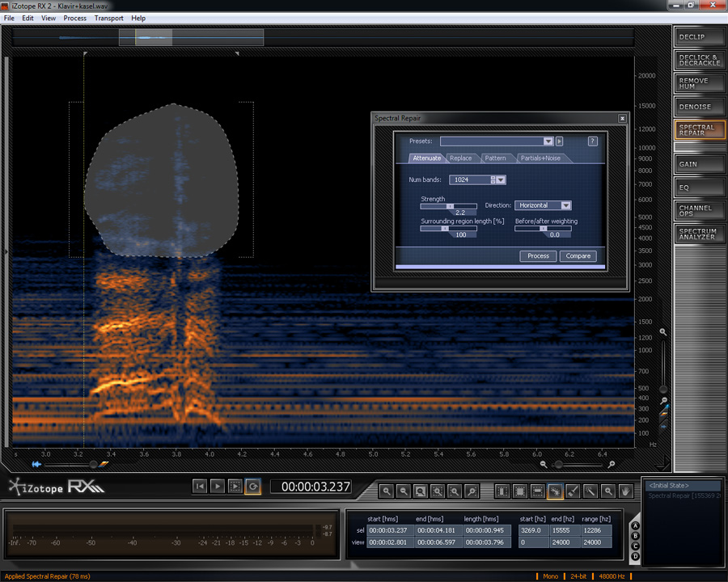
Task: Select the Brush selection tool
Action: pyautogui.click(x=574, y=491)
